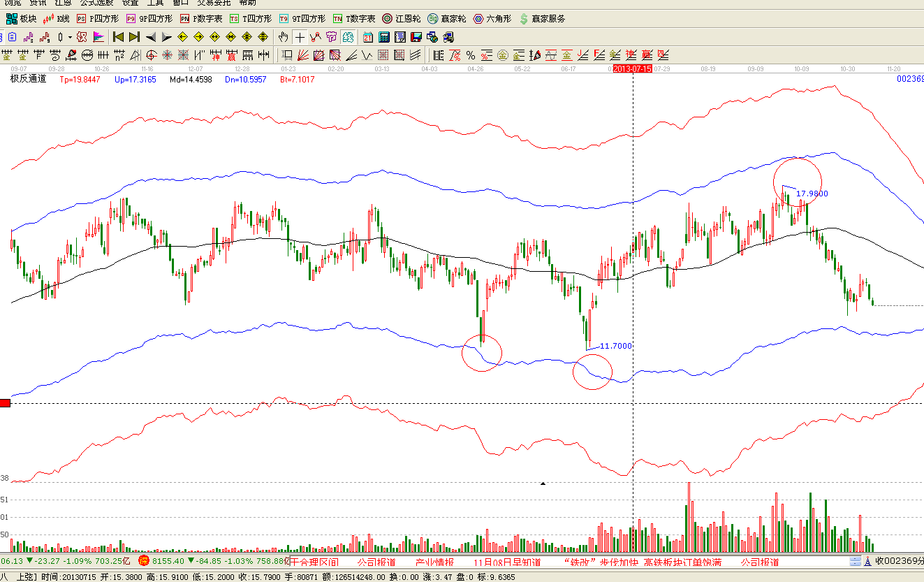Select the hand pan tool
This screenshot has width=924, height=582.
pyautogui.click(x=284, y=37)
